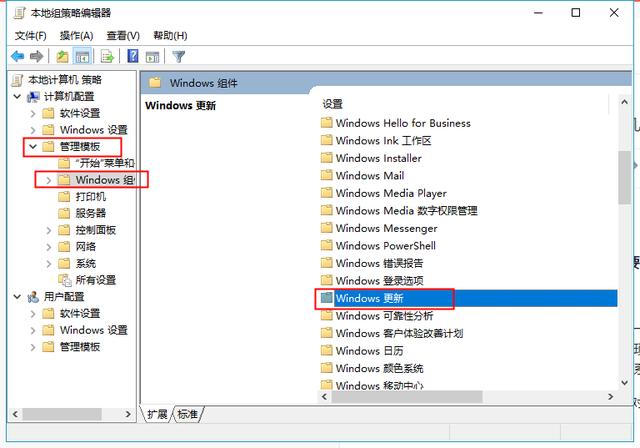Expand the 控制面板 tree node
The height and width of the screenshot is (448, 640).
pos(49,230)
